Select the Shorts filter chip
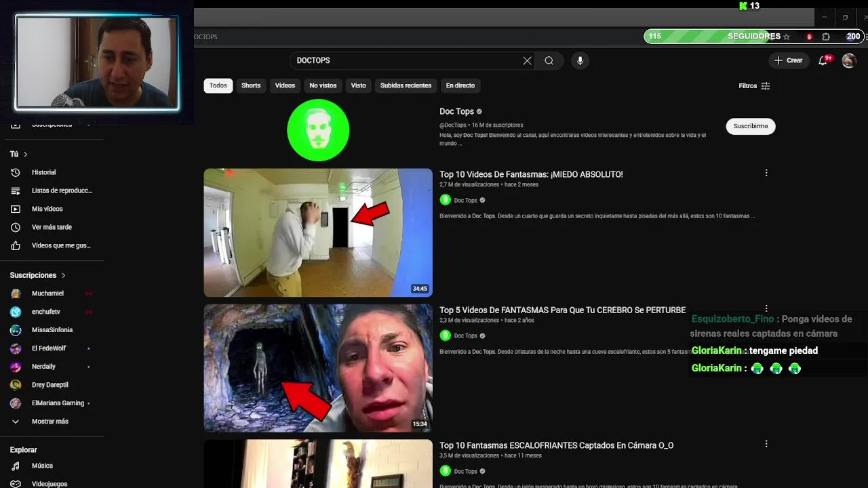 point(251,85)
